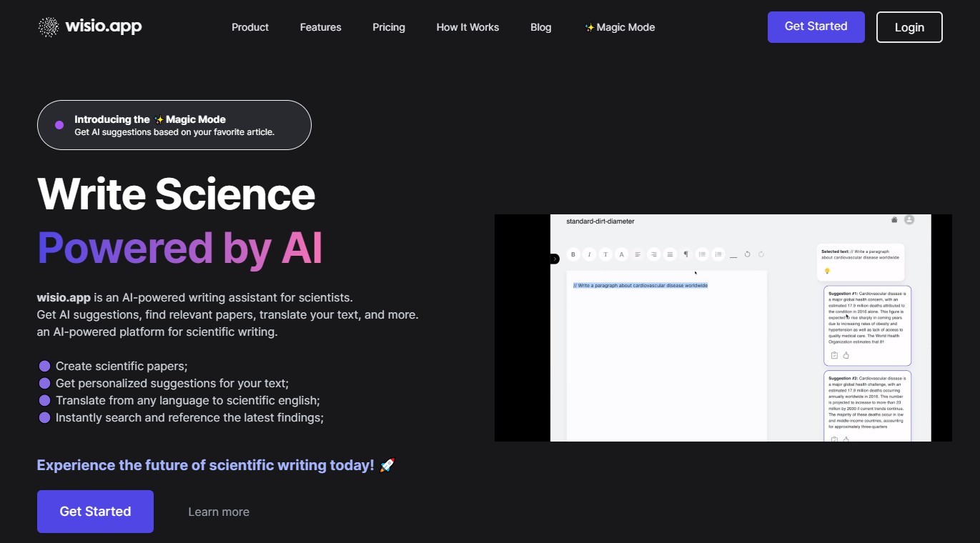
Task: Visit the Blog link in navigation
Action: click(x=541, y=27)
